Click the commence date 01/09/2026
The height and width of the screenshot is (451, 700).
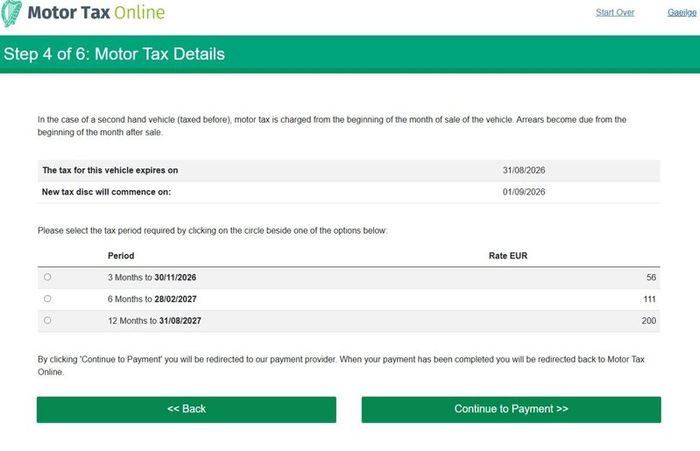click(x=524, y=192)
